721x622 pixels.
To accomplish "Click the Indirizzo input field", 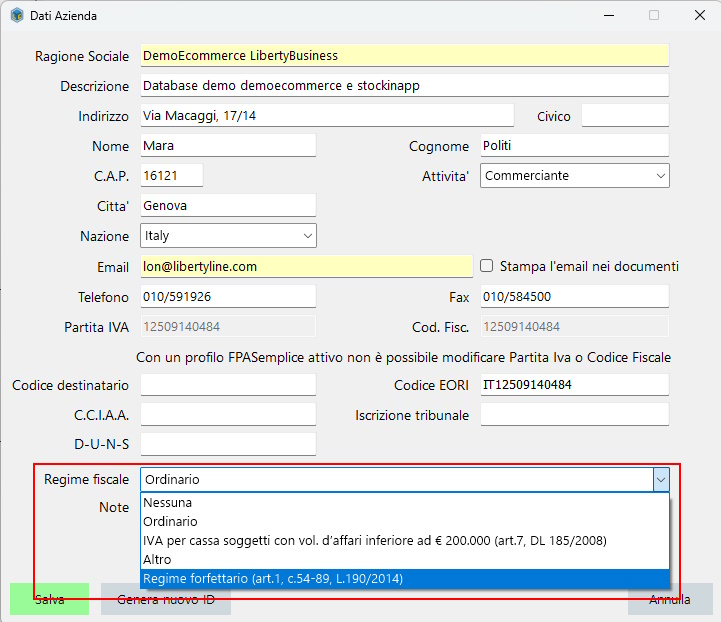I will click(327, 116).
